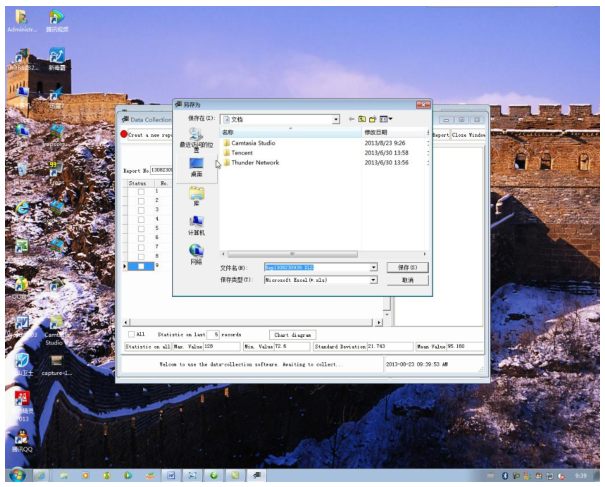Select the Camtasia Studio folder
Screen dimensions: 605x487
(253, 143)
